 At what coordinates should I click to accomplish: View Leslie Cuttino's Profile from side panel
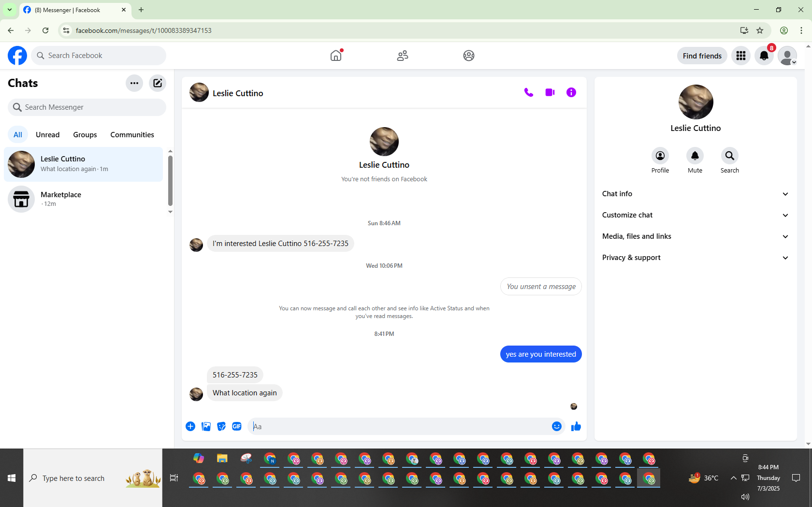click(x=660, y=160)
